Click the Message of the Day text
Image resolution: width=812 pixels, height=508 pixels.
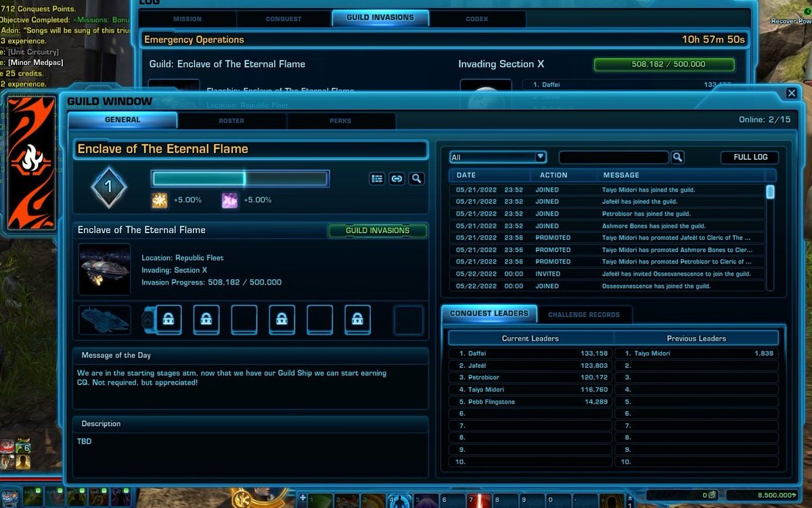(232, 378)
